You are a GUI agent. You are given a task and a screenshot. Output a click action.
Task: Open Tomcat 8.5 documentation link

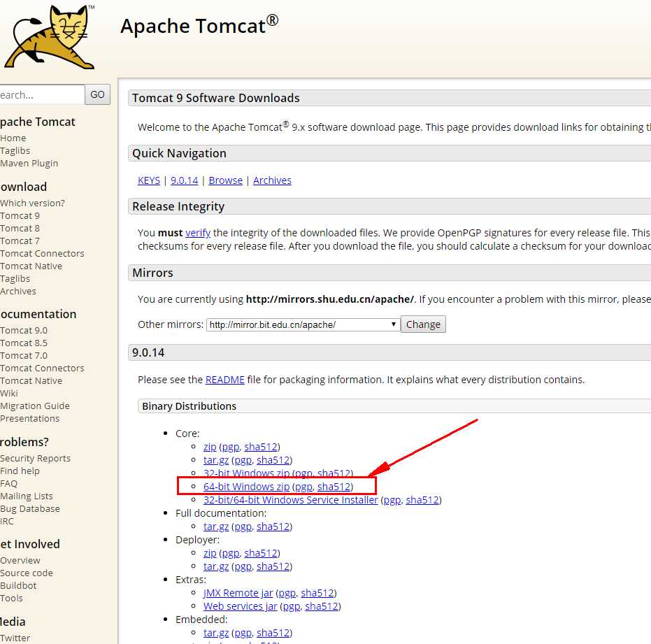point(24,343)
